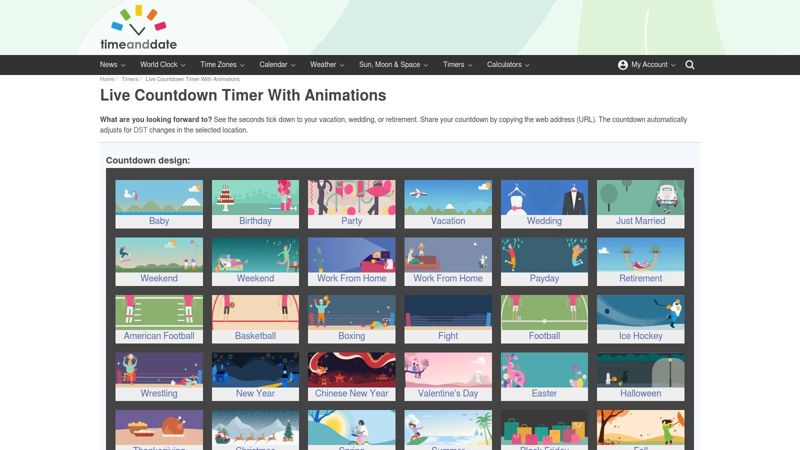Open the Timers menu
The image size is (800, 450).
[457, 65]
